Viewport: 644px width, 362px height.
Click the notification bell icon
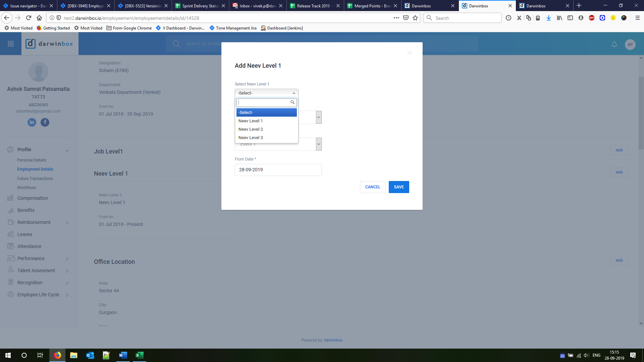614,44
